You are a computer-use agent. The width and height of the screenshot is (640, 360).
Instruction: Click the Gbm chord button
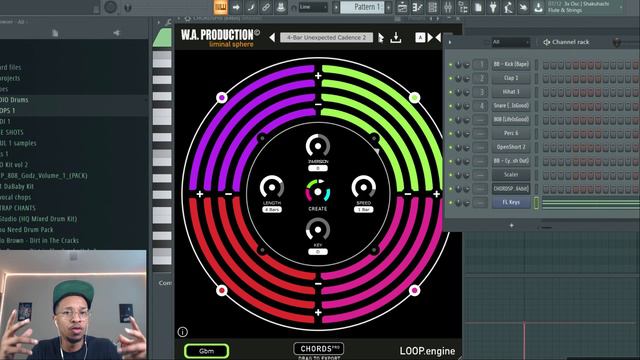pyautogui.click(x=207, y=351)
